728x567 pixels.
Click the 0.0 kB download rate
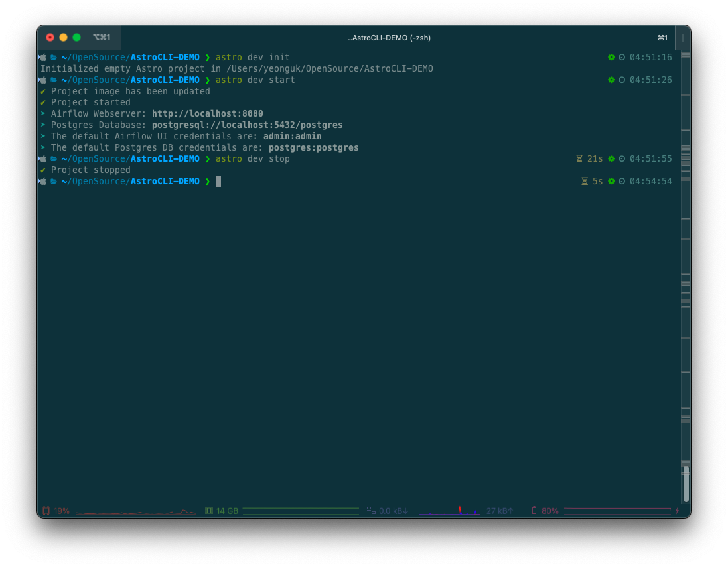pos(394,511)
